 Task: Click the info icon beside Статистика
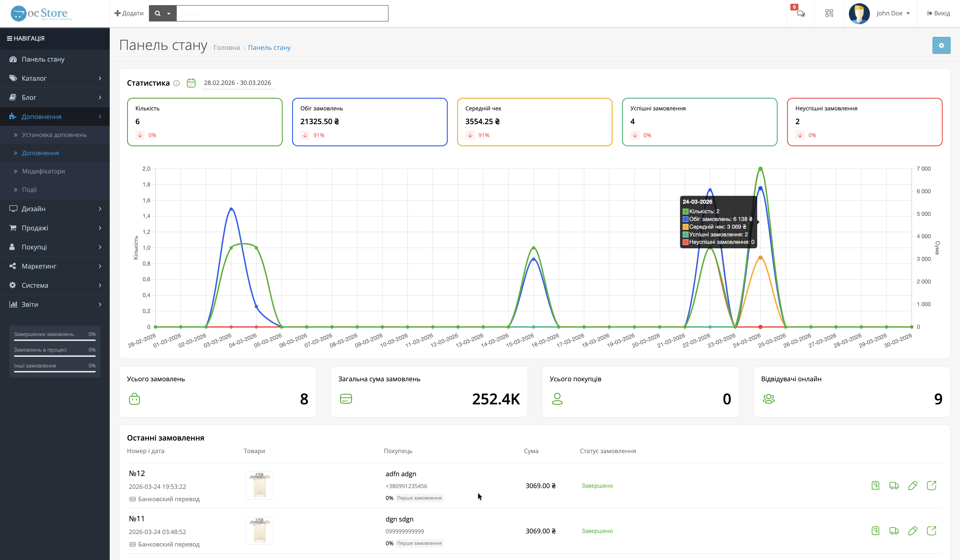176,83
